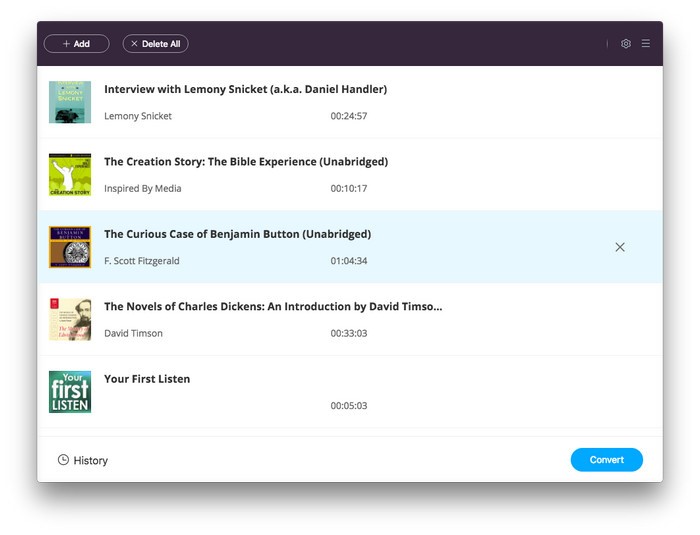The height and width of the screenshot is (535, 700).
Task: Open settings with the gear icon
Action: click(626, 44)
